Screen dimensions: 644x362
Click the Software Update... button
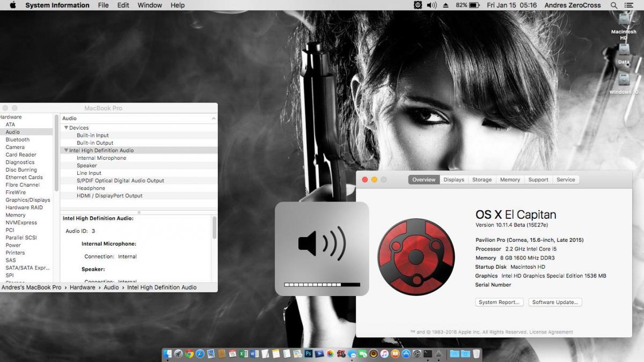(x=555, y=302)
